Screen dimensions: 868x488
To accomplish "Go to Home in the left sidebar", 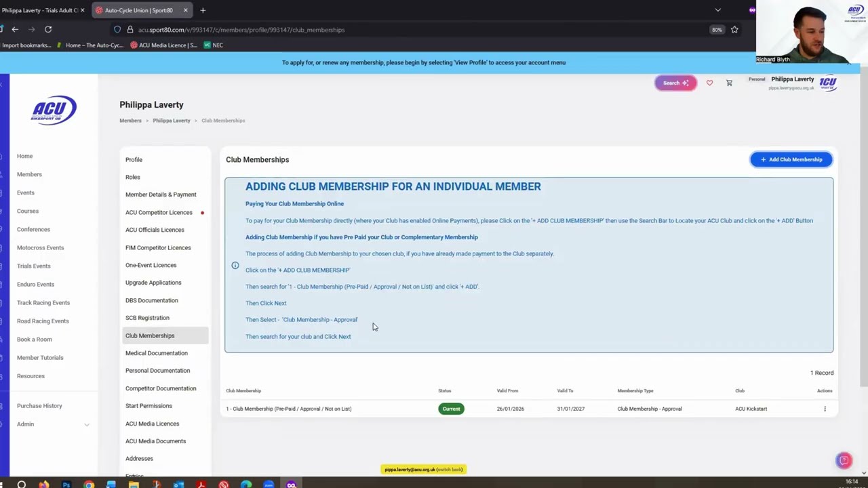I will (24, 156).
